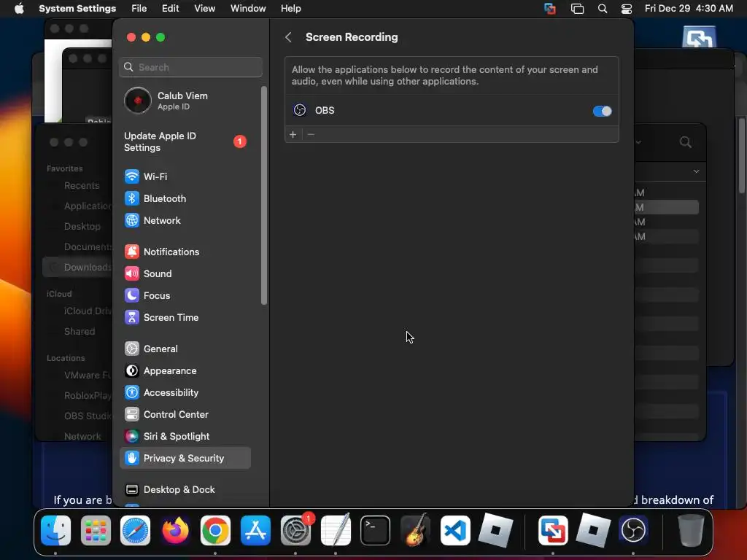Select Privacy & Security in the sidebar

coord(186,458)
